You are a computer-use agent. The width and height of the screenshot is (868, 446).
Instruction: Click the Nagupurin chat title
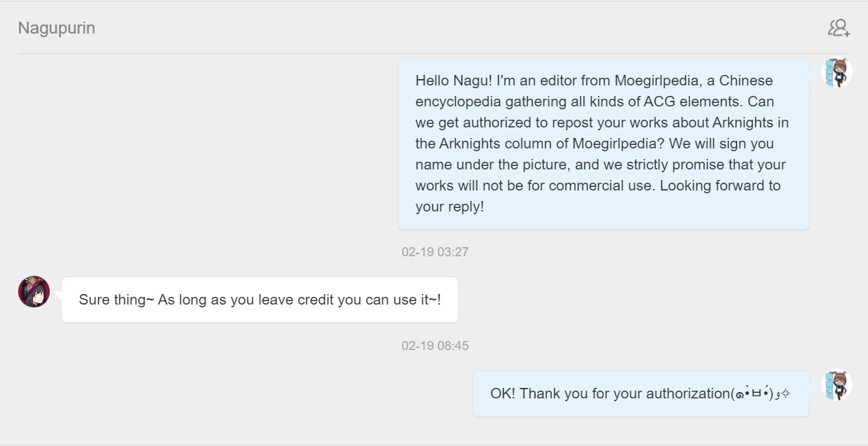(x=57, y=28)
